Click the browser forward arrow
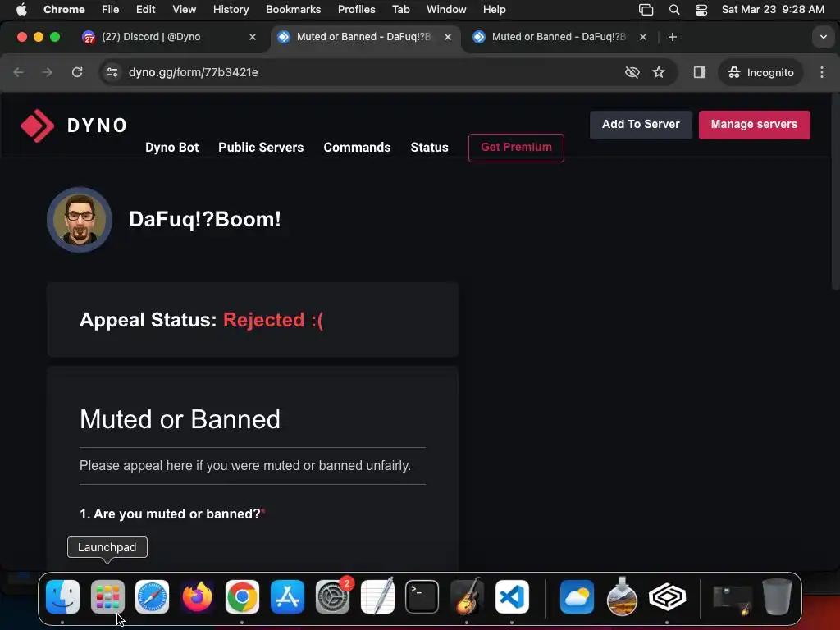 pyautogui.click(x=48, y=72)
